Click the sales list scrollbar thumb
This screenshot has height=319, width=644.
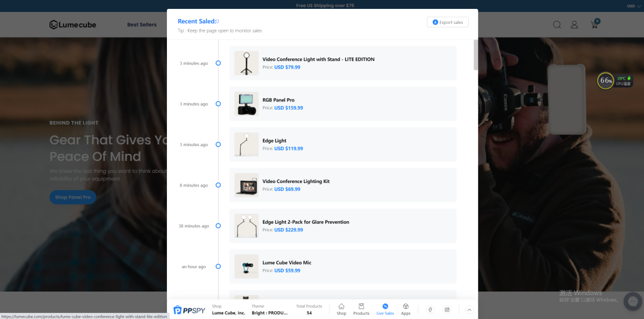[x=476, y=55]
